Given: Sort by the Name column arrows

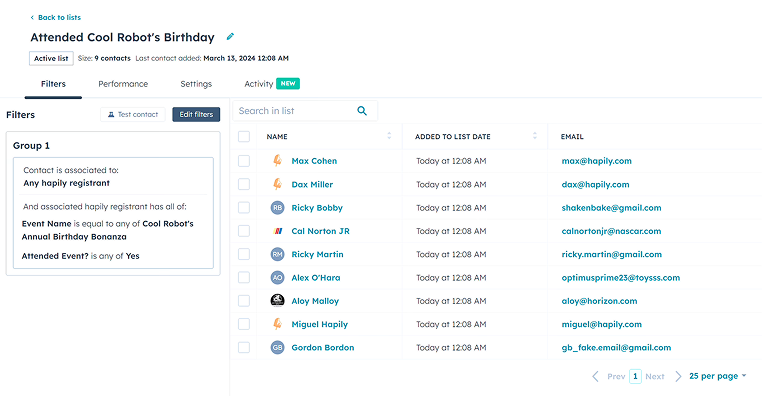Looking at the screenshot, I should 389,136.
